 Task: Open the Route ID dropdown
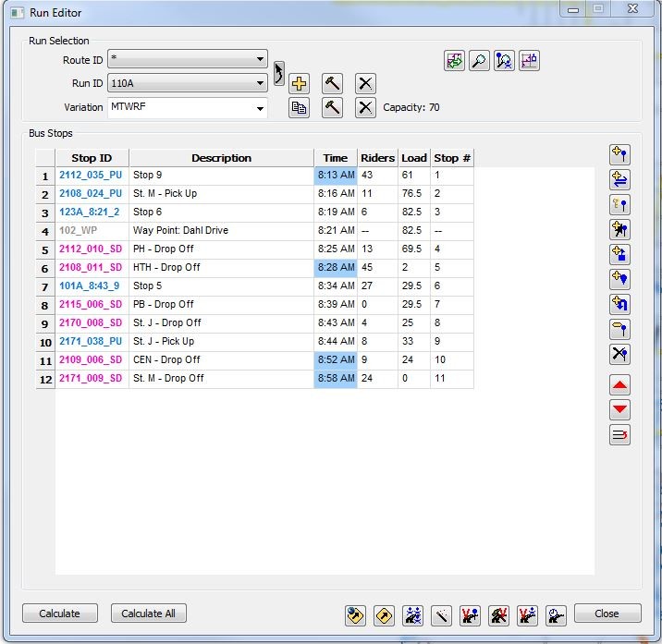click(x=188, y=59)
